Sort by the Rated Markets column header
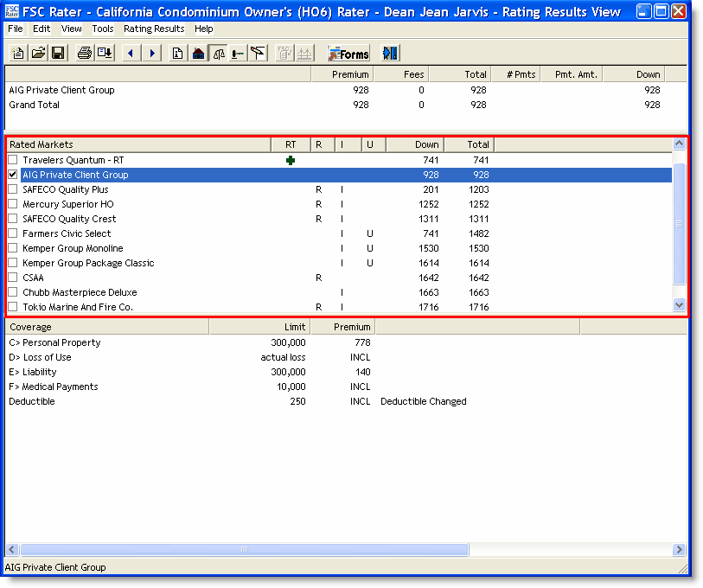This screenshot has width=703, height=588. [x=138, y=144]
